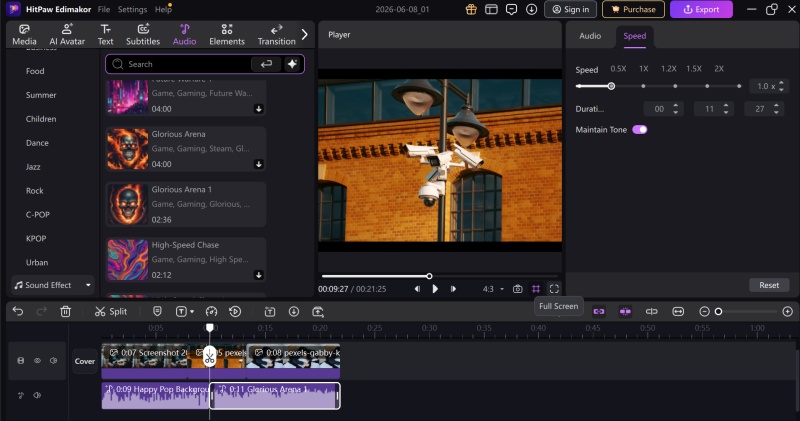Viewport: 800px width, 421px height.
Task: Submit search with the return arrow icon
Action: tap(266, 64)
